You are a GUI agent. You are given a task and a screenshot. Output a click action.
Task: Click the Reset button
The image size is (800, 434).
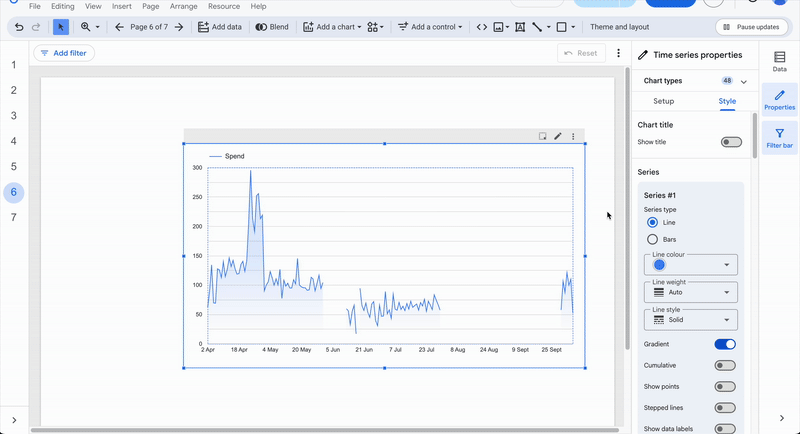581,53
